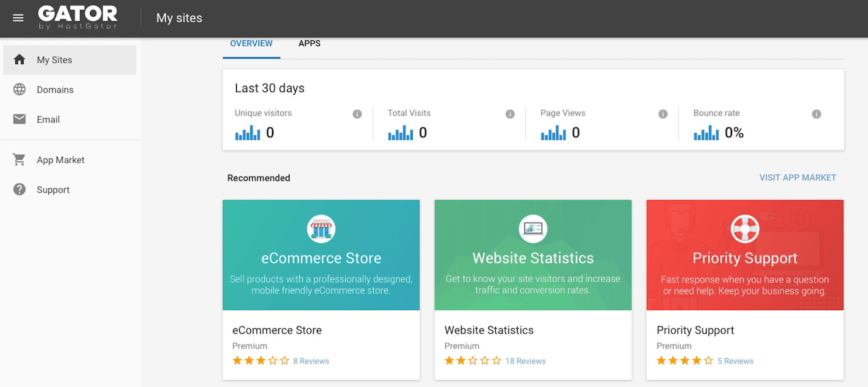This screenshot has width=868, height=387.
Task: Go to App Market in sidebar
Action: click(x=61, y=160)
